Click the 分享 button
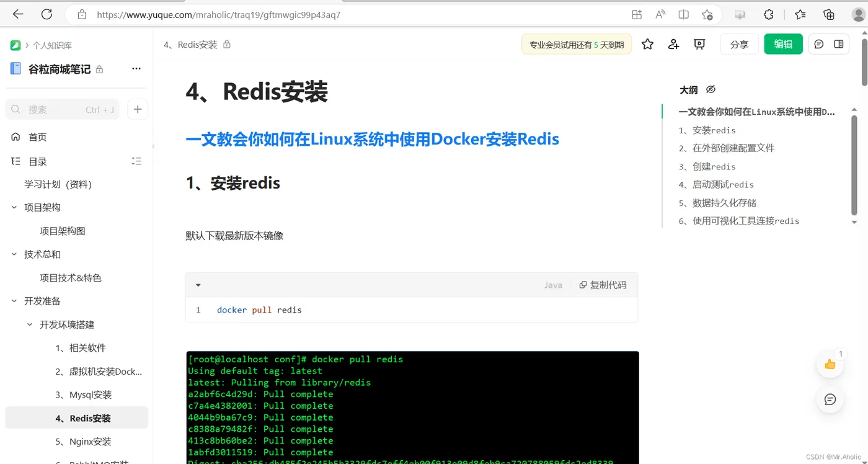 coord(739,44)
